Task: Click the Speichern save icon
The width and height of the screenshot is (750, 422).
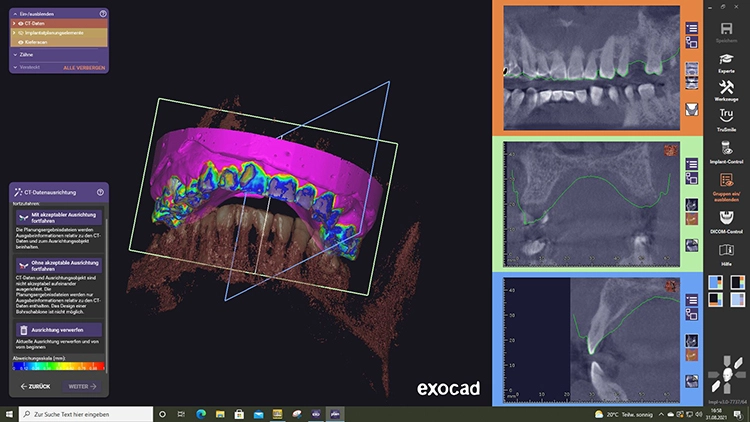Action: click(726, 29)
